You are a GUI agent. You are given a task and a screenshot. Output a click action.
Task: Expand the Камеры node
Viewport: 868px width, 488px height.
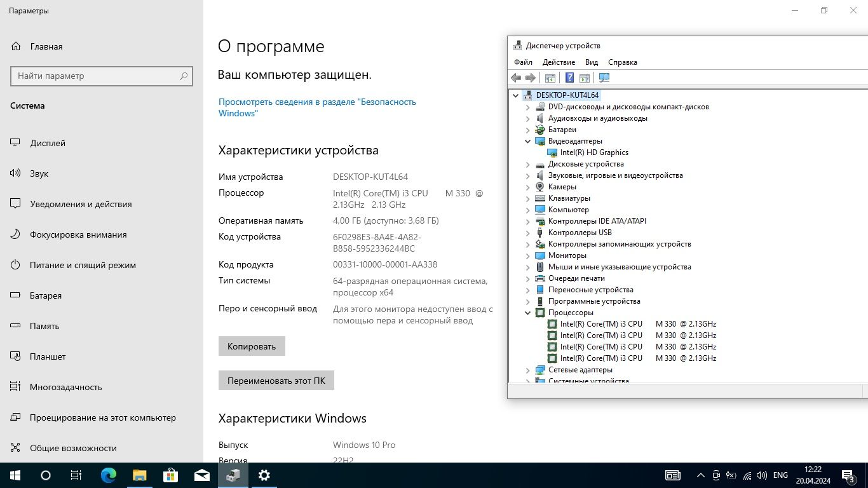[527, 187]
